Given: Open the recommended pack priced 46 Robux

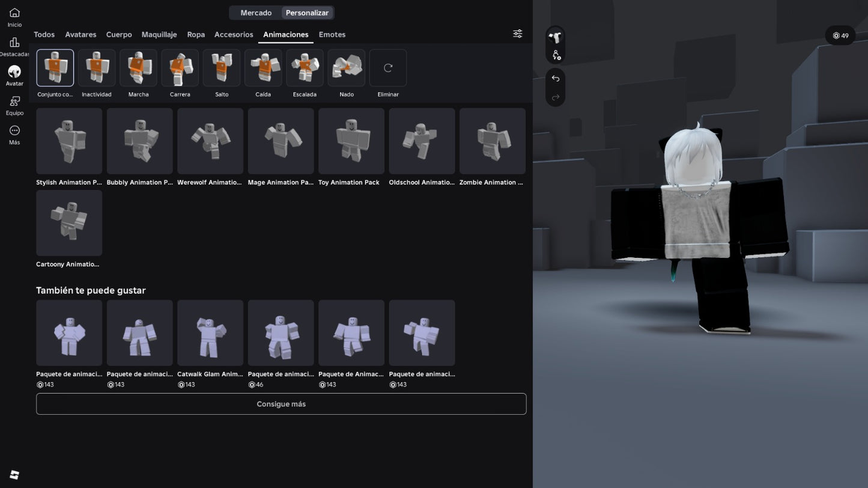Looking at the screenshot, I should [281, 333].
